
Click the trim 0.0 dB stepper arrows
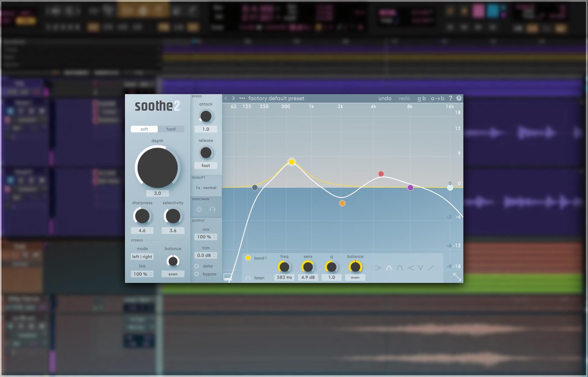[214, 255]
